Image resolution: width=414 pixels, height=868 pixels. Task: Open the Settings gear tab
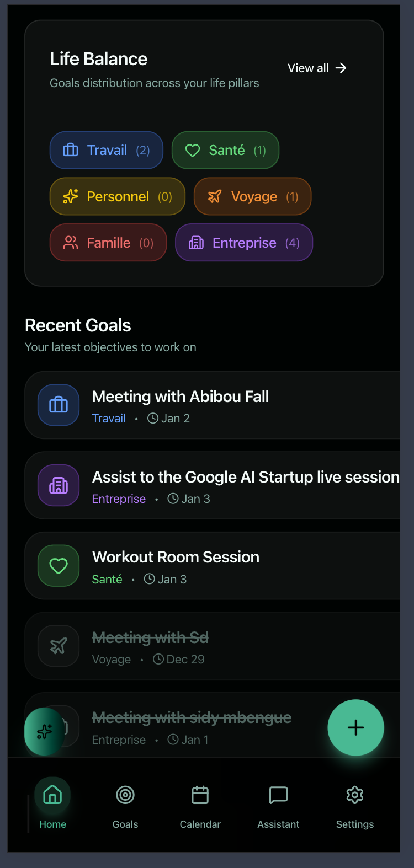pos(354,803)
